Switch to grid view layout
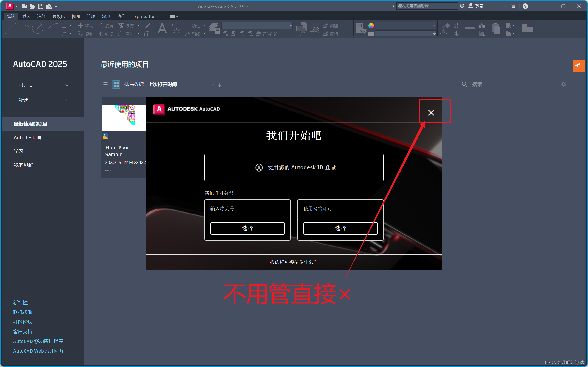Image resolution: width=588 pixels, height=367 pixels. tap(116, 84)
